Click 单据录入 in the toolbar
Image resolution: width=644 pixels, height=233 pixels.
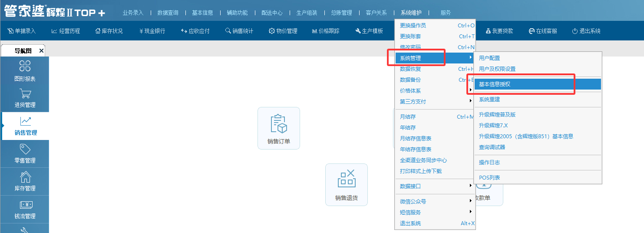click(x=22, y=31)
